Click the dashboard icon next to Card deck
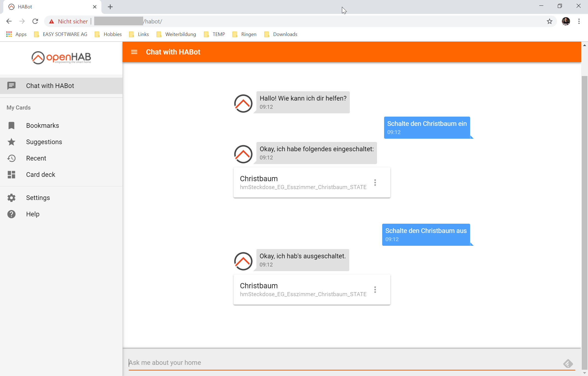Screen dimensions: 588x376 [11, 175]
